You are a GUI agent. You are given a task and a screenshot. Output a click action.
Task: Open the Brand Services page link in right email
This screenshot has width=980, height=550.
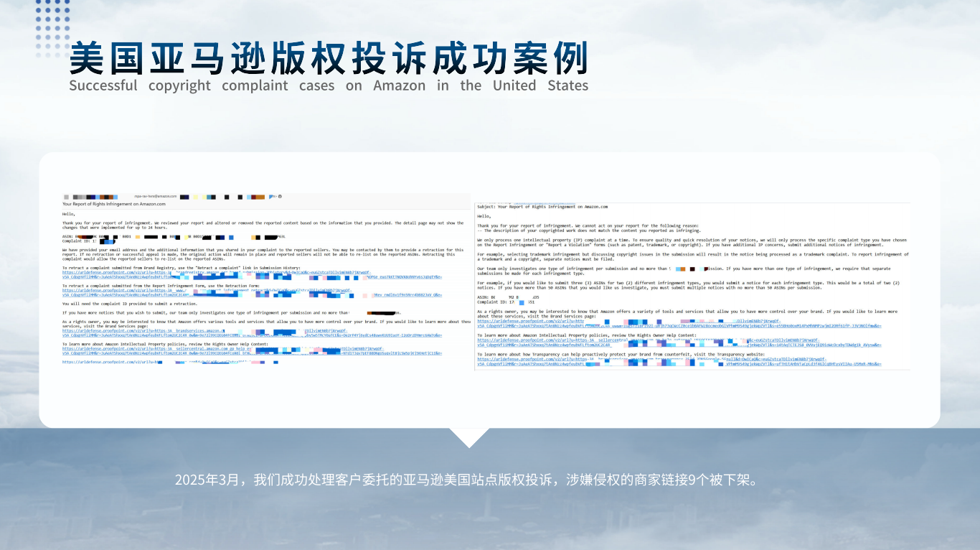pos(679,323)
